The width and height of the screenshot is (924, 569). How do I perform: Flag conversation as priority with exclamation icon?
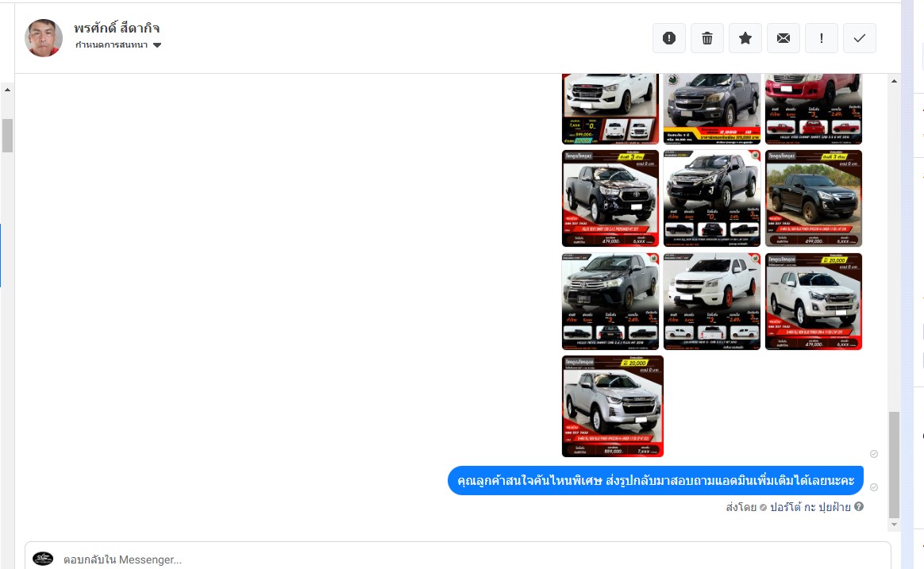click(x=822, y=38)
